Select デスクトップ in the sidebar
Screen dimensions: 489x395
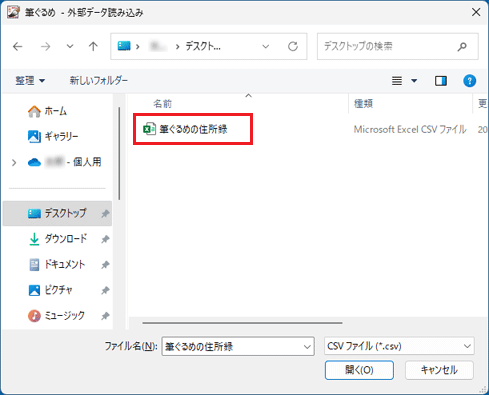57,213
